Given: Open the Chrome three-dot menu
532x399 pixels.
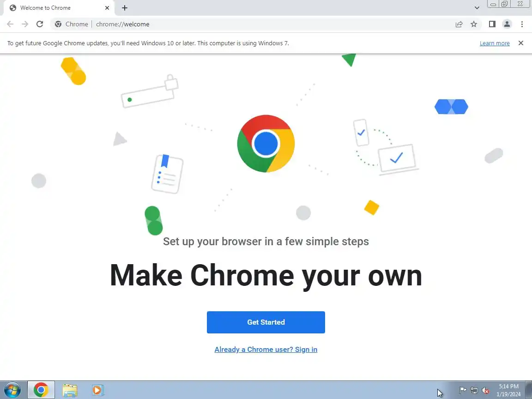Looking at the screenshot, I should click(x=522, y=24).
